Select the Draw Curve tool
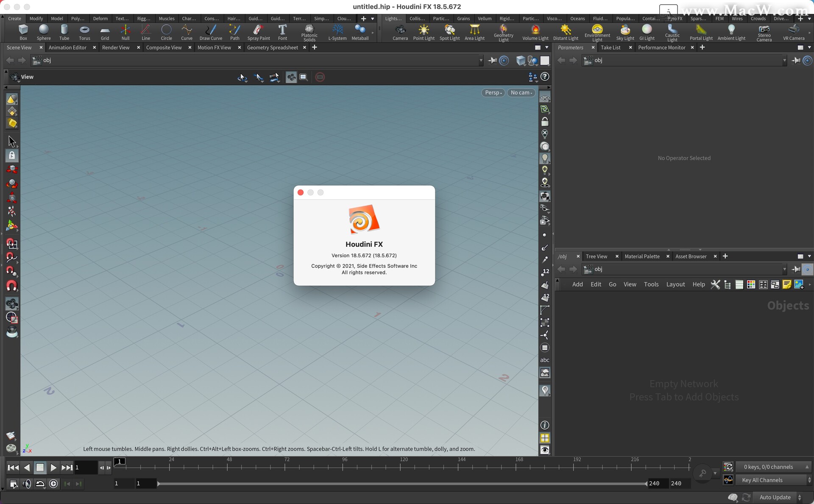 tap(211, 32)
